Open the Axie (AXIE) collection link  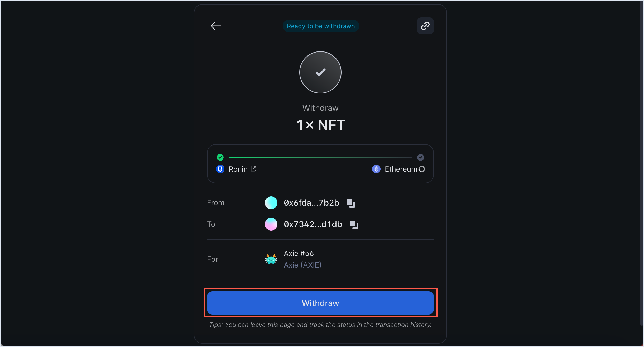302,265
